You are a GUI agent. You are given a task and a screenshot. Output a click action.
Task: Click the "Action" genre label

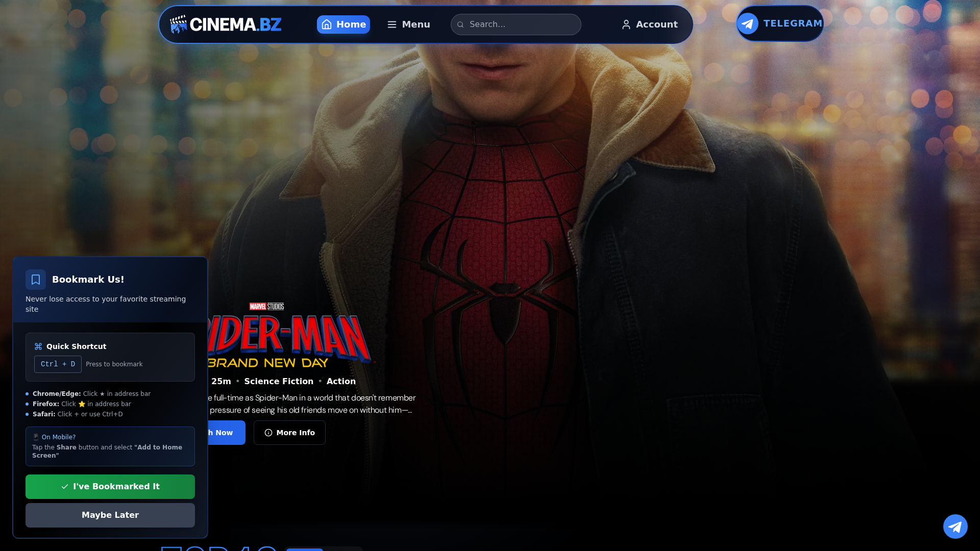(341, 382)
